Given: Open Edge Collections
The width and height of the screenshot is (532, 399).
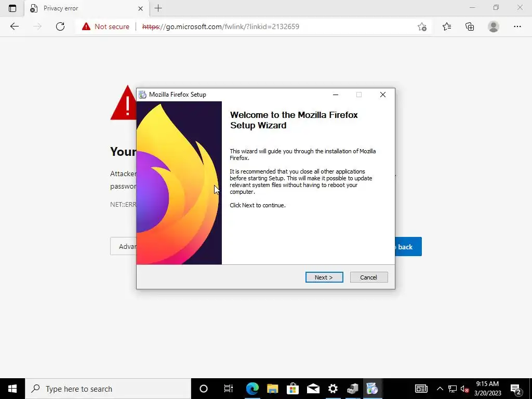Looking at the screenshot, I should pos(470,26).
